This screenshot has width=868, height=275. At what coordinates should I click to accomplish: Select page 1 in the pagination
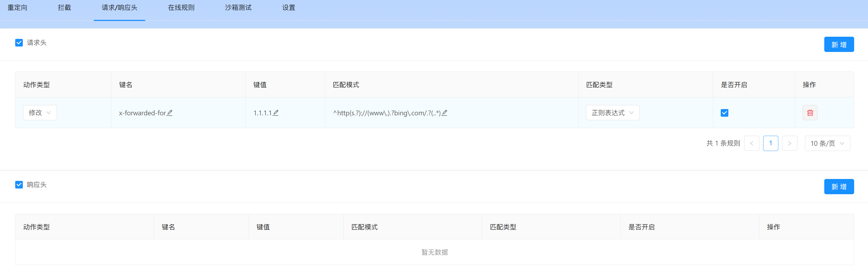[770, 143]
